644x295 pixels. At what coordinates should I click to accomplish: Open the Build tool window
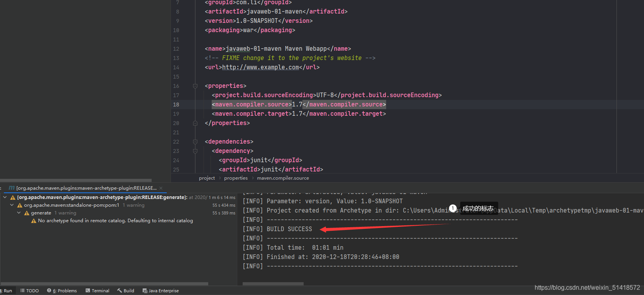pos(126,291)
